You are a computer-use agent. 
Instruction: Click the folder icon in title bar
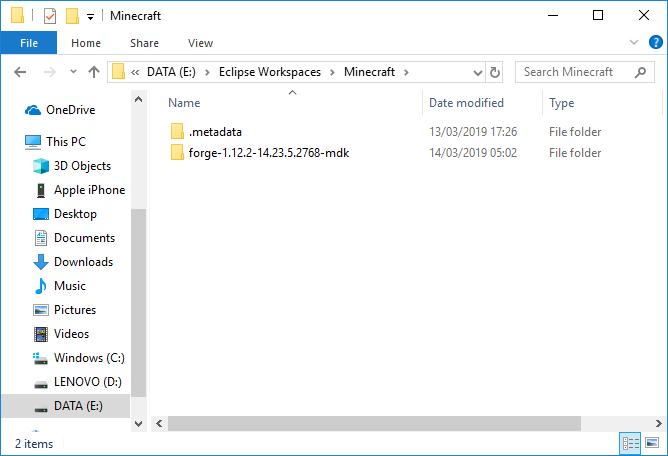click(x=17, y=16)
